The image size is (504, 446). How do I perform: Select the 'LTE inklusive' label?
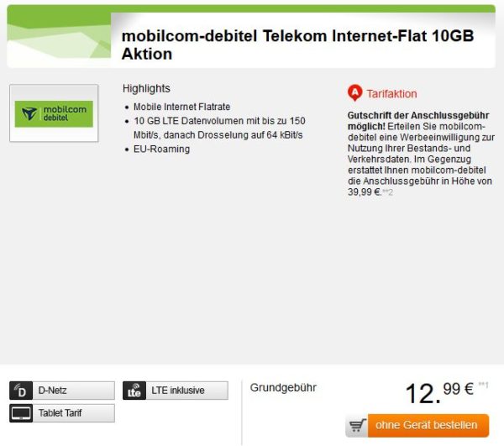point(177,391)
